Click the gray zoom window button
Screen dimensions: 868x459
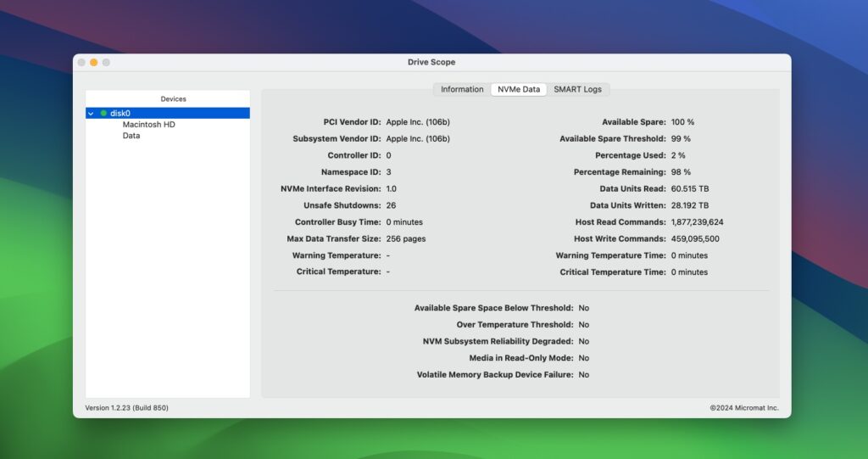pos(107,62)
